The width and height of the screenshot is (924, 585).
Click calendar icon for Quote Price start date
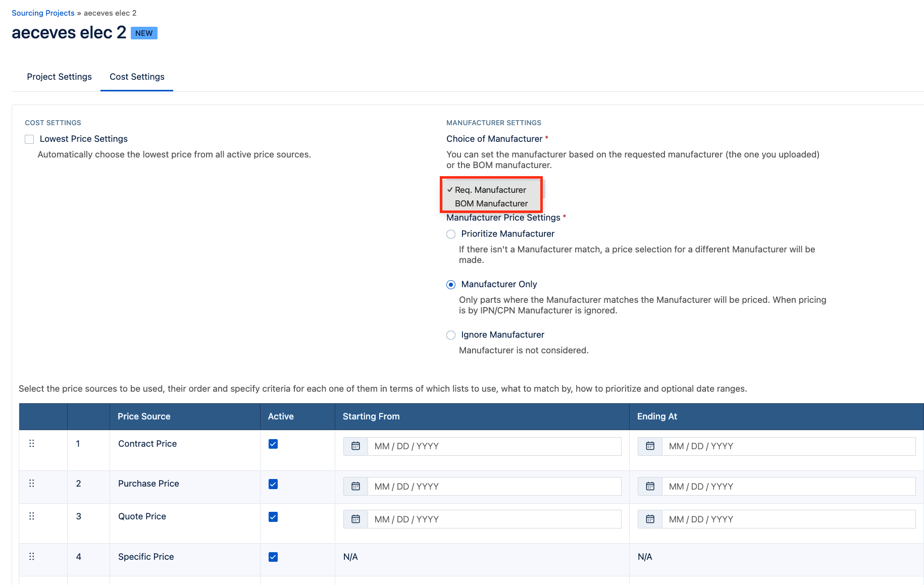coord(355,519)
